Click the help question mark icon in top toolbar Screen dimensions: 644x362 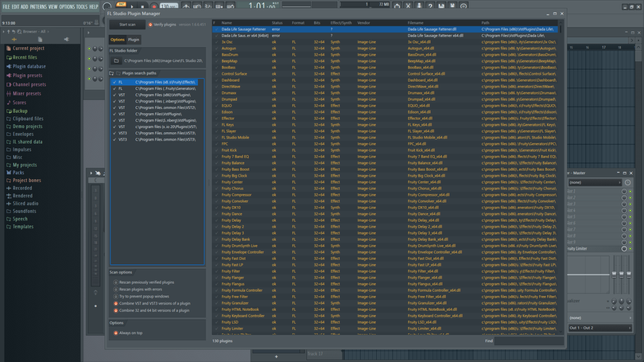pos(430,6)
